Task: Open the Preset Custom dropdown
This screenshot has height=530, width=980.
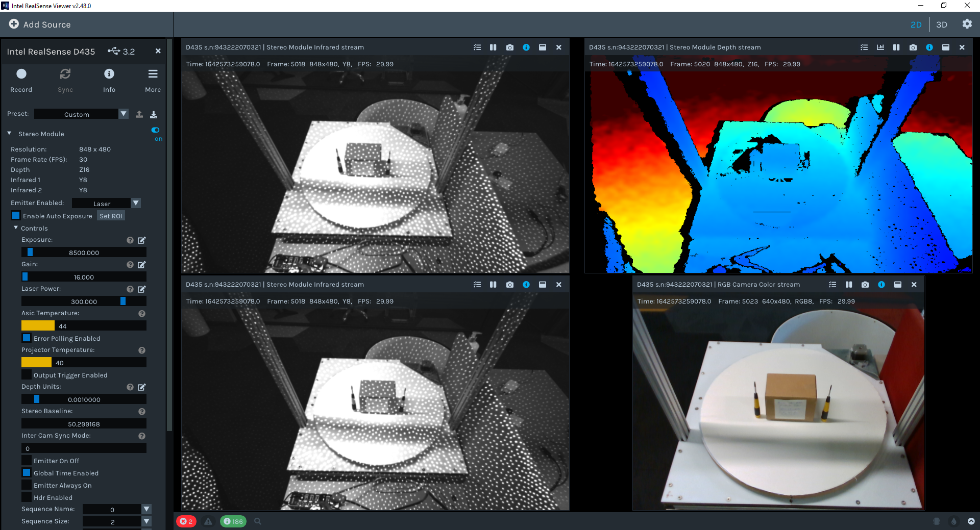Action: coord(82,114)
